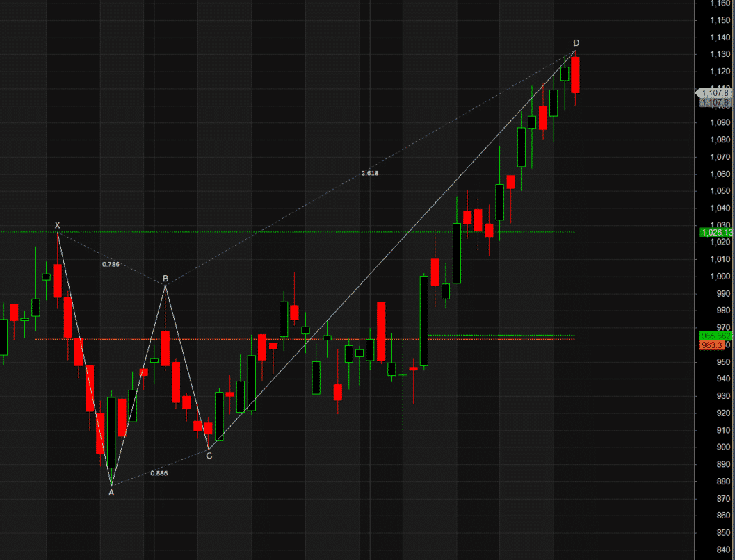Click the short green dotted line near 965
This screenshot has height=560, width=735.
pyautogui.click(x=501, y=335)
